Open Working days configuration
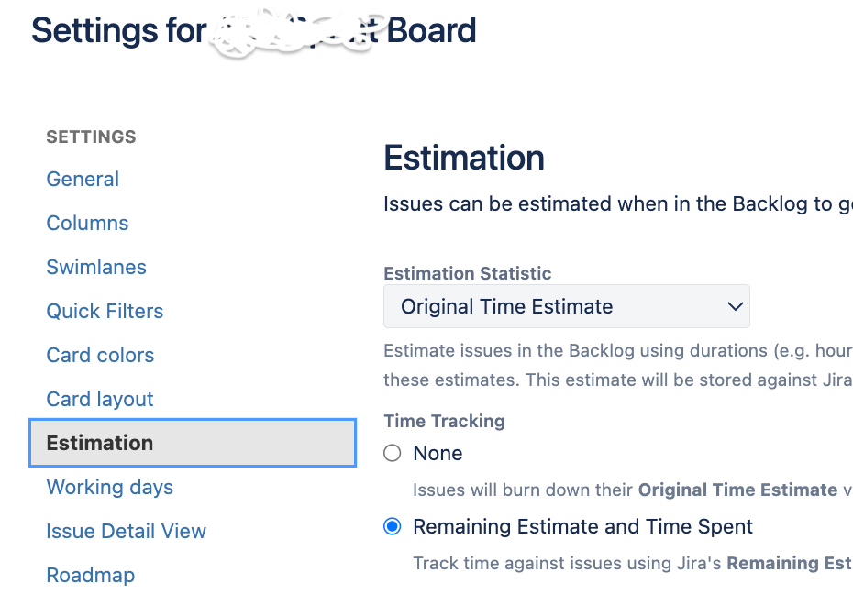This screenshot has width=853, height=616. coord(109,487)
